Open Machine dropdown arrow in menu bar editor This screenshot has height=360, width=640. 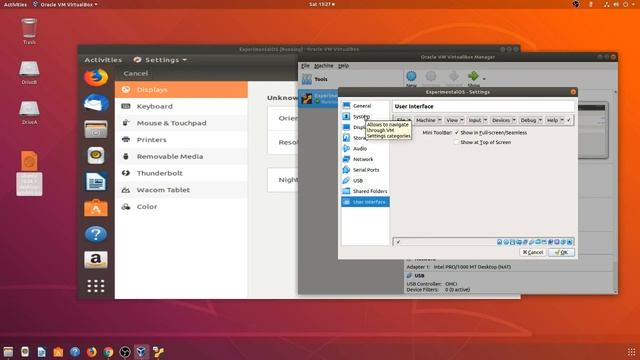tap(439, 120)
